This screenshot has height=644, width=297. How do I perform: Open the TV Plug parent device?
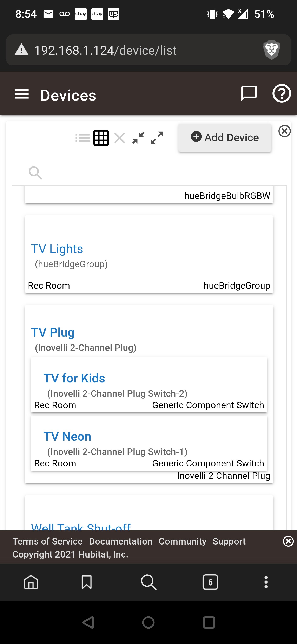coord(53,332)
